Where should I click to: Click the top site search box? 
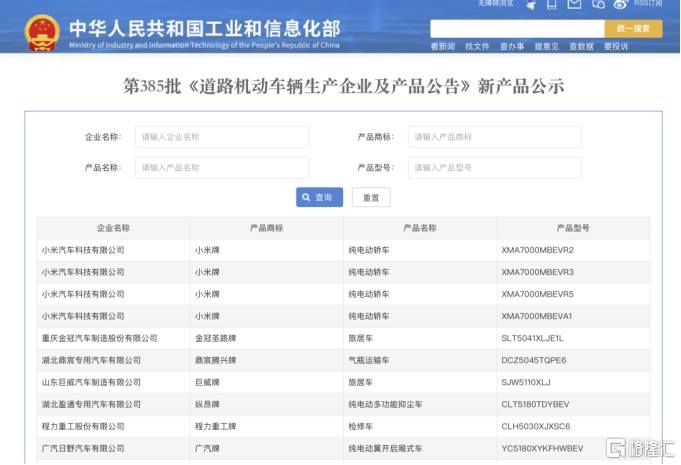[517, 29]
